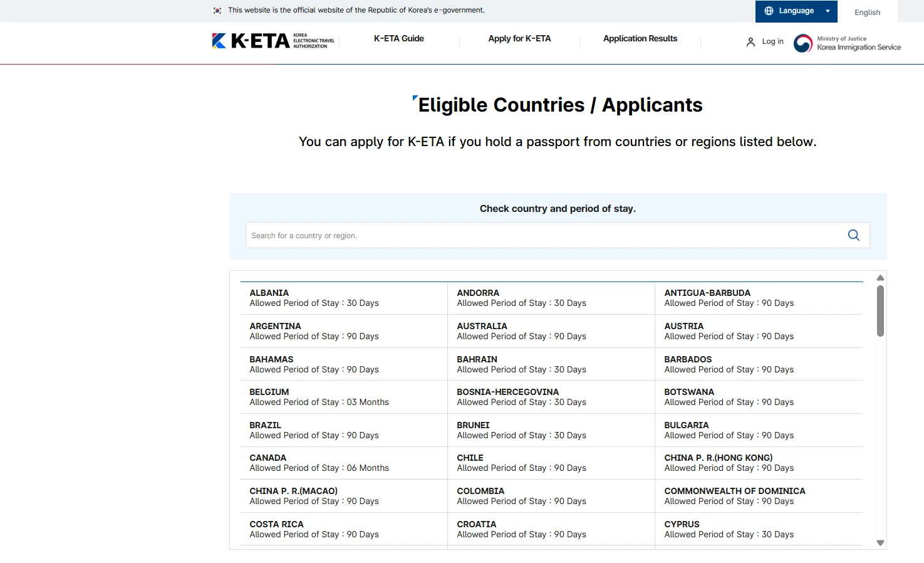924x563 pixels.
Task: Select BOSNIA-HERCEGOVINA in the list
Action: coord(551,397)
